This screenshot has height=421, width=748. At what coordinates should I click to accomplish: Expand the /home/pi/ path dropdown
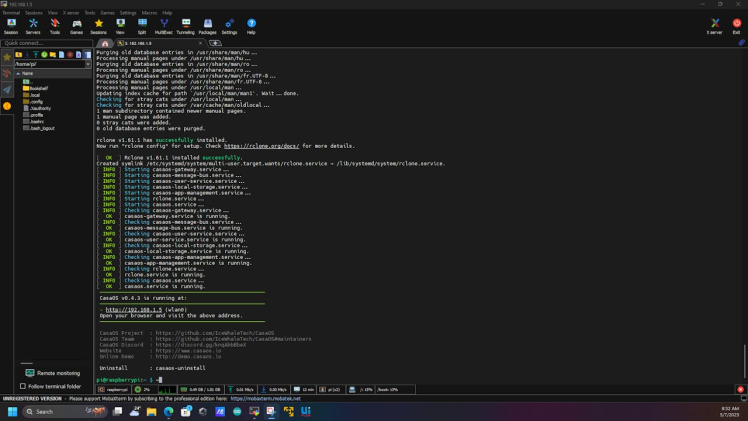[x=88, y=64]
